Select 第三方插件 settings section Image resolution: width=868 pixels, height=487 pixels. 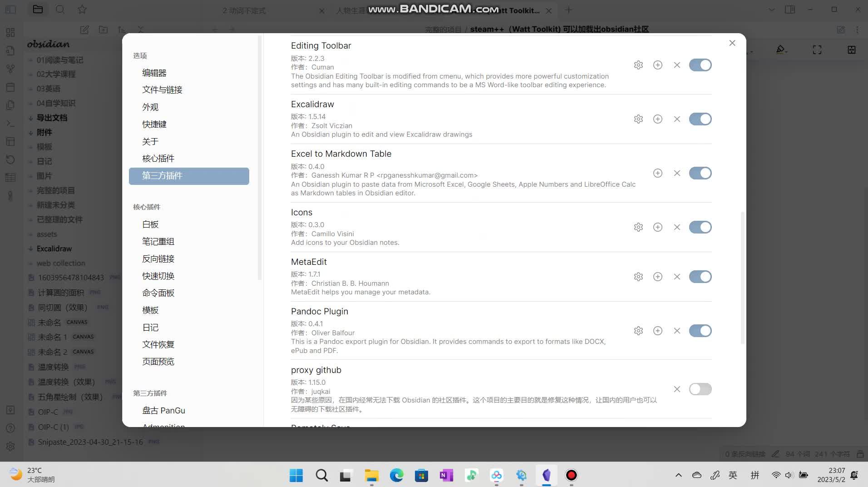[189, 176]
